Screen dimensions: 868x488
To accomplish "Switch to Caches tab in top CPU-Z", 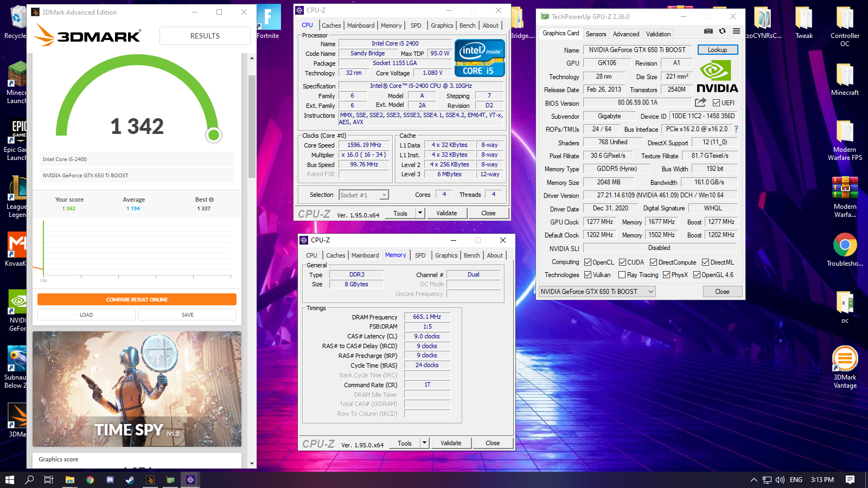I will 331,25.
